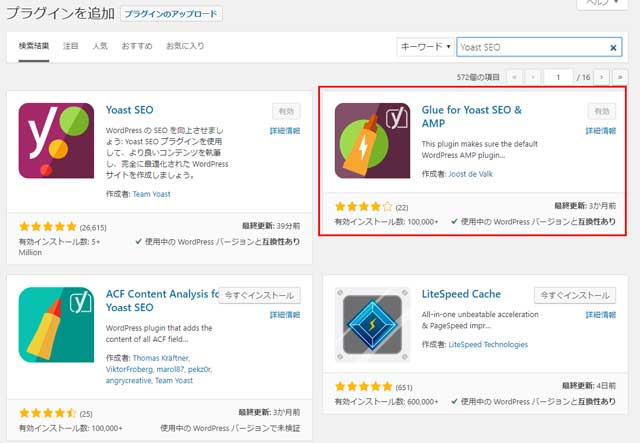Viewport: 640px width, 443px height.
Task: Open author link marol87
Action: (x=170, y=369)
